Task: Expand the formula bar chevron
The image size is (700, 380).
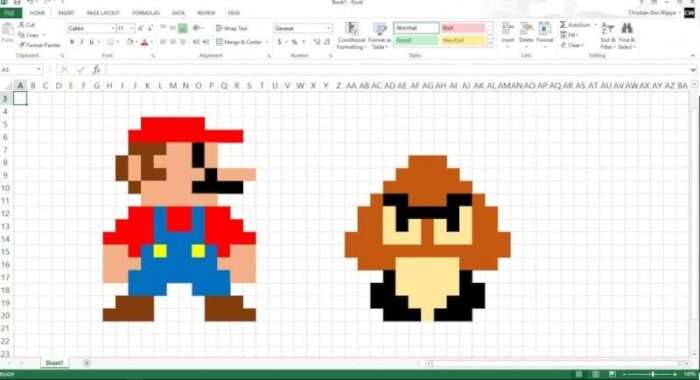Action: pos(693,70)
